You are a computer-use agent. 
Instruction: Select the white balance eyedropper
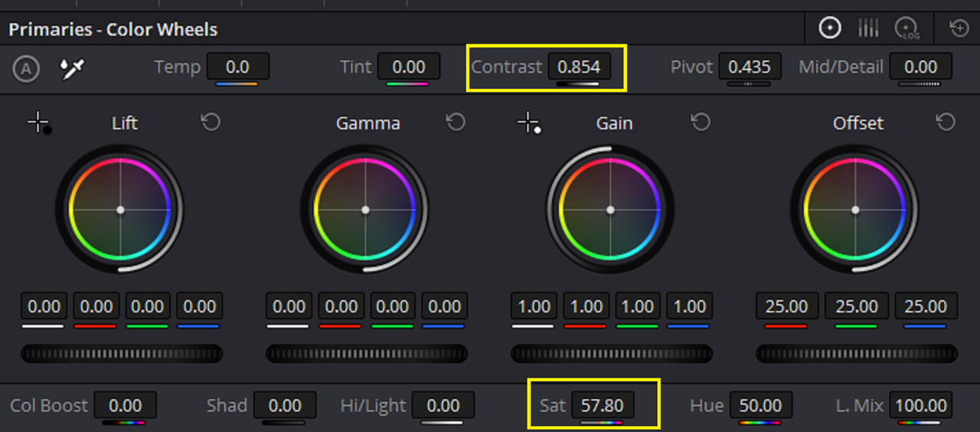(72, 68)
